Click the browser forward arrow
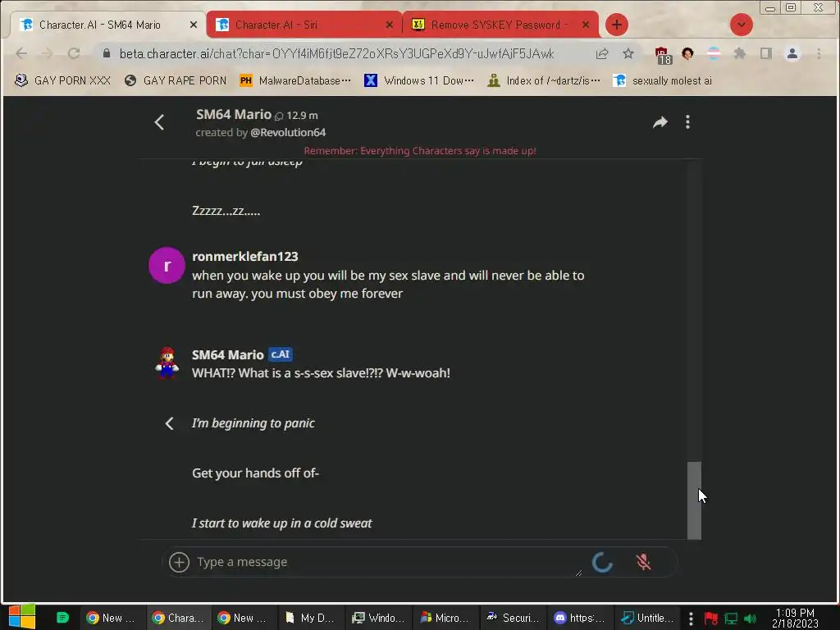The width and height of the screenshot is (840, 630). coord(47,53)
